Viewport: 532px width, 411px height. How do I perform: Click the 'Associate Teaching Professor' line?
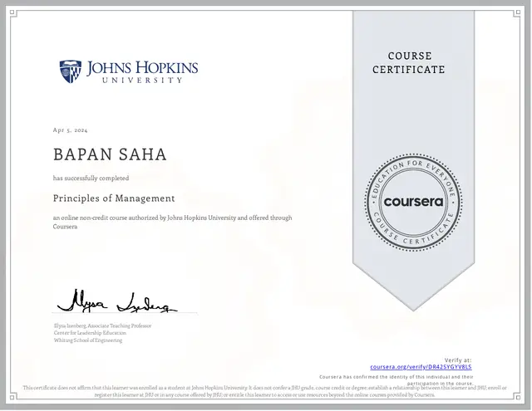(102, 326)
